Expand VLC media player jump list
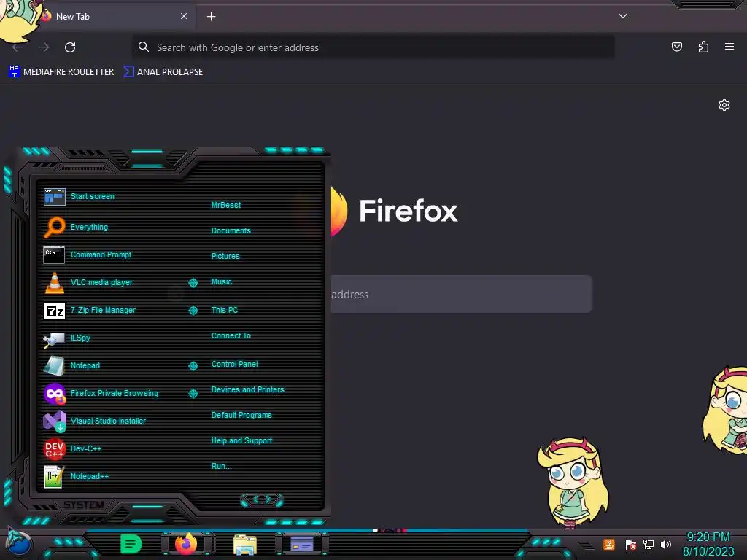The image size is (747, 560). tap(193, 282)
